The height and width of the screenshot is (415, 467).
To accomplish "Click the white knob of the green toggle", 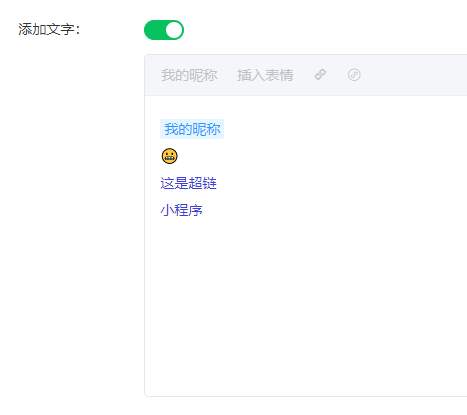I will (174, 30).
